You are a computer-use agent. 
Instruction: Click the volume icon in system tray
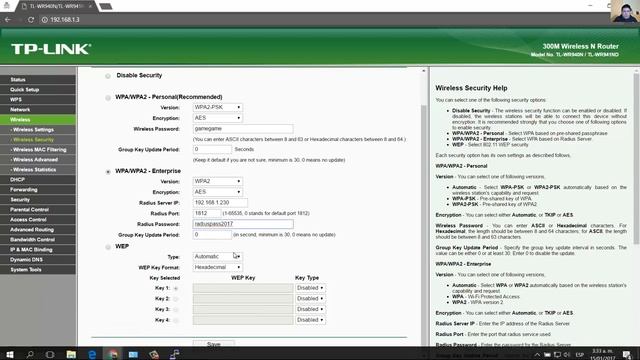click(x=567, y=354)
